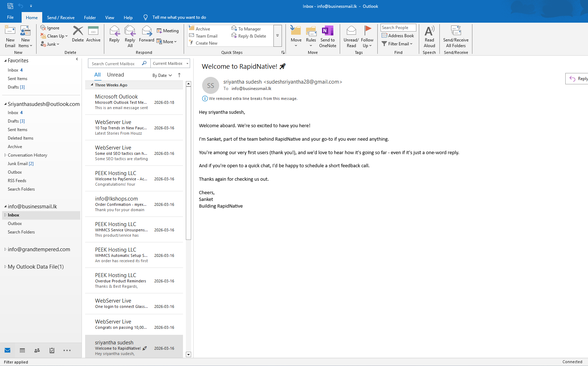Click removed line breaks info bar
Viewport: 588px width, 366px height.
click(x=250, y=98)
